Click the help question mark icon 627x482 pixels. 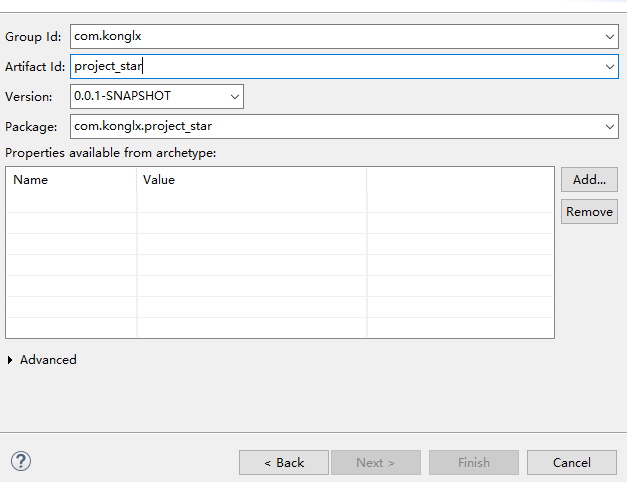pyautogui.click(x=21, y=461)
